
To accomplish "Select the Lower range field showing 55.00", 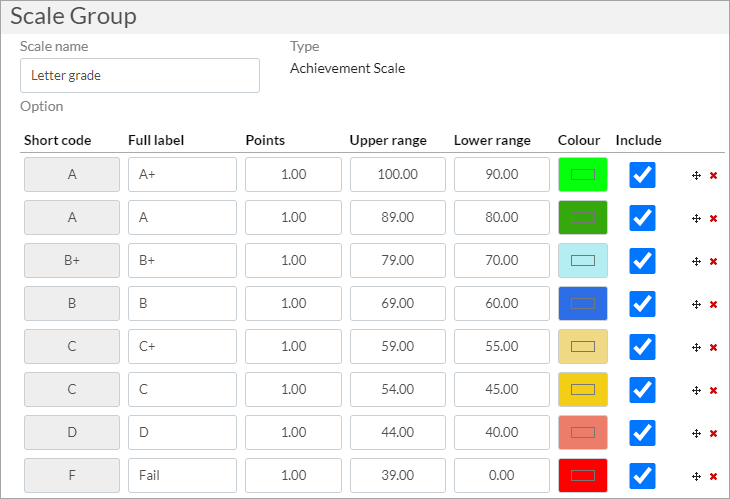I will [501, 347].
